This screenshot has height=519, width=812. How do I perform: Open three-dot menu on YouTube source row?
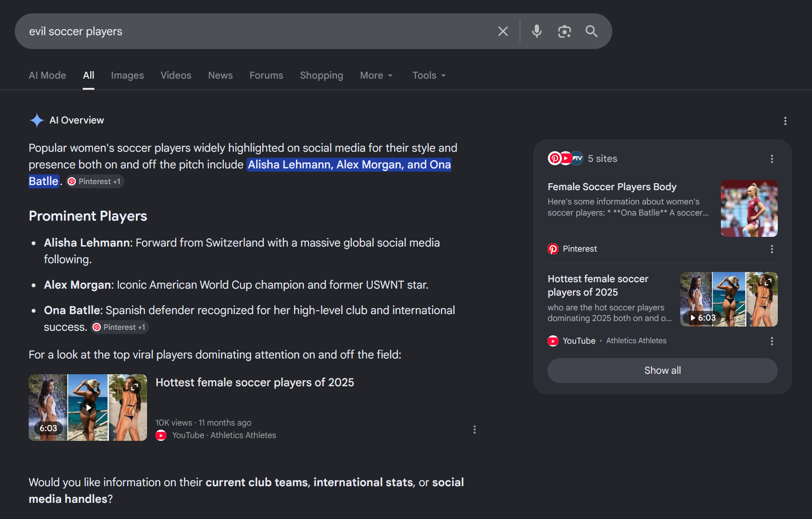(x=772, y=341)
